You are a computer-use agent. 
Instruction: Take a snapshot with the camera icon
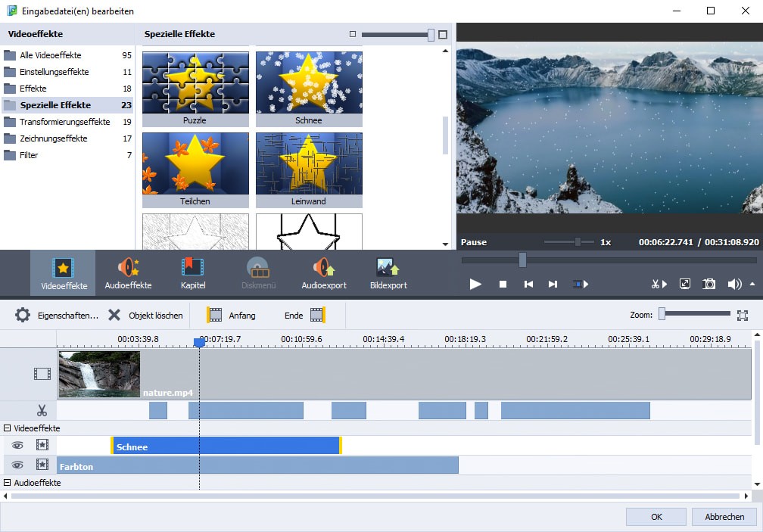click(709, 284)
